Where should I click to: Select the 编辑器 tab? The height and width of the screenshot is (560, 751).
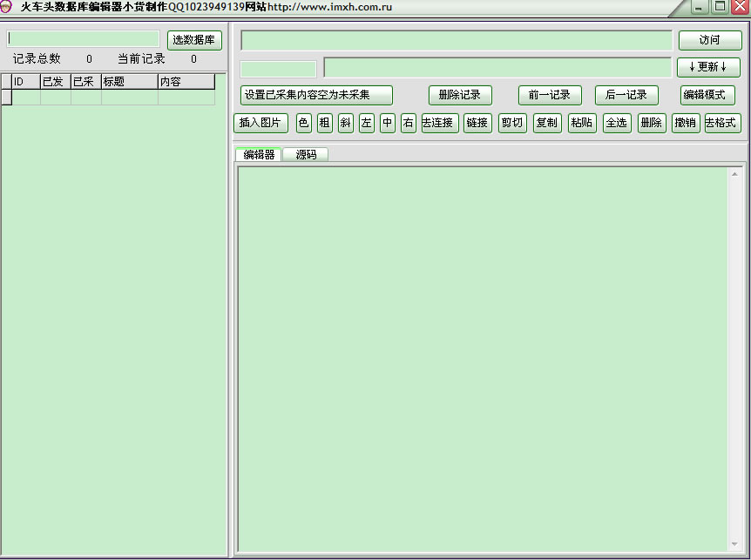pyautogui.click(x=259, y=155)
